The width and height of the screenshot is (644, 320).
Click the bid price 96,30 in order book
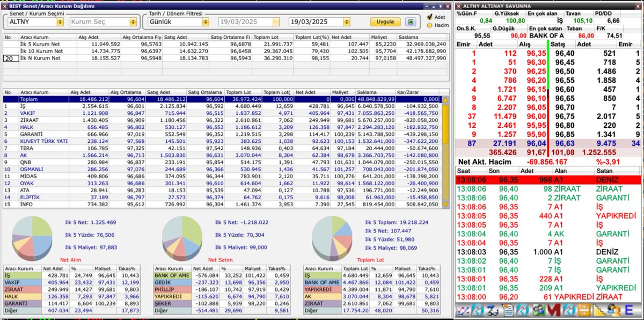[x=536, y=62]
